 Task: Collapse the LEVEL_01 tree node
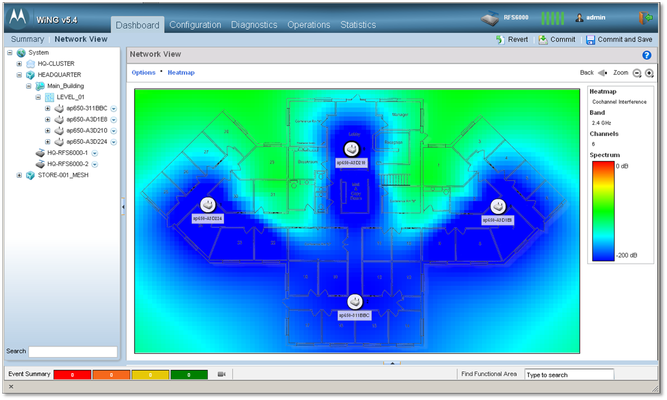pyautogui.click(x=38, y=97)
